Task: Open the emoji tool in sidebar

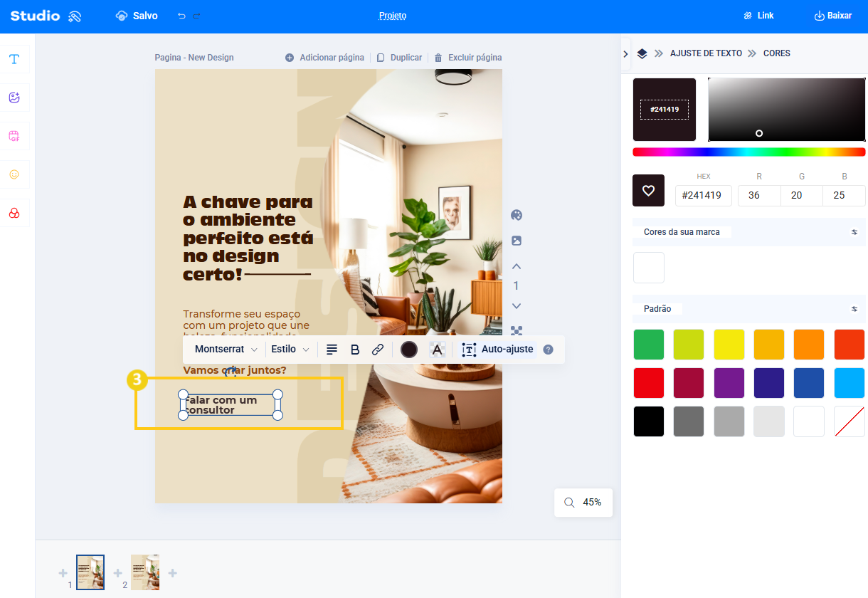Action: pos(14,174)
